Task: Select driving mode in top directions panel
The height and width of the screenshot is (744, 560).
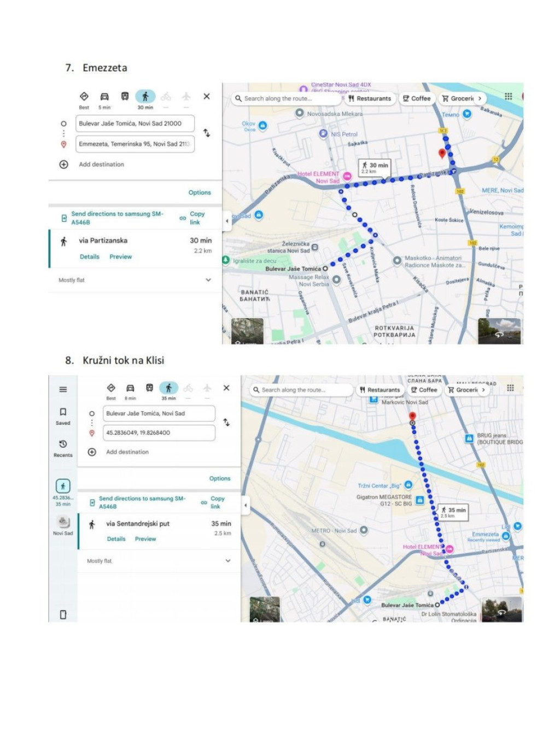Action: [x=104, y=97]
